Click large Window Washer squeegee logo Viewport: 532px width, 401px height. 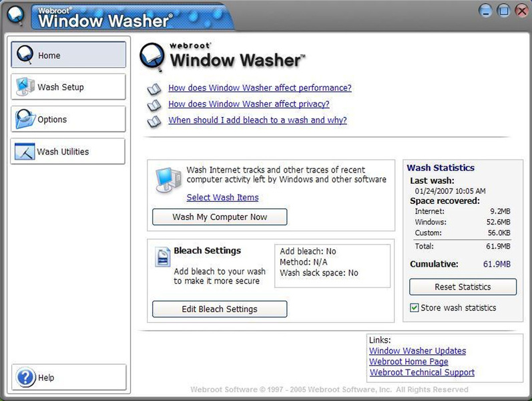(152, 57)
